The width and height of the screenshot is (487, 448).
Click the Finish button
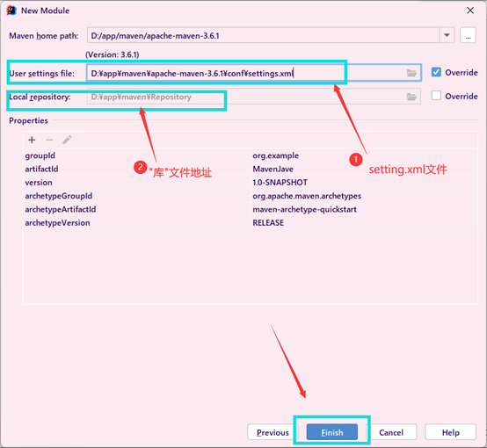pos(332,432)
